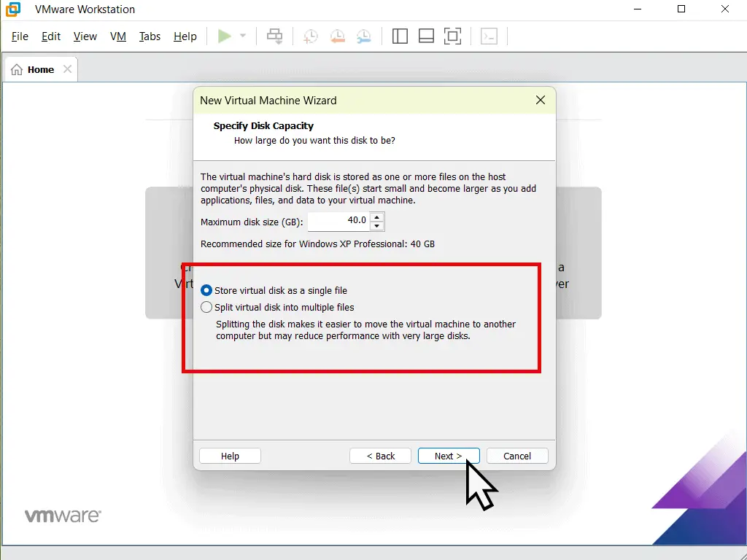Click the Home tab house icon
This screenshot has width=747, height=560.
(17, 69)
